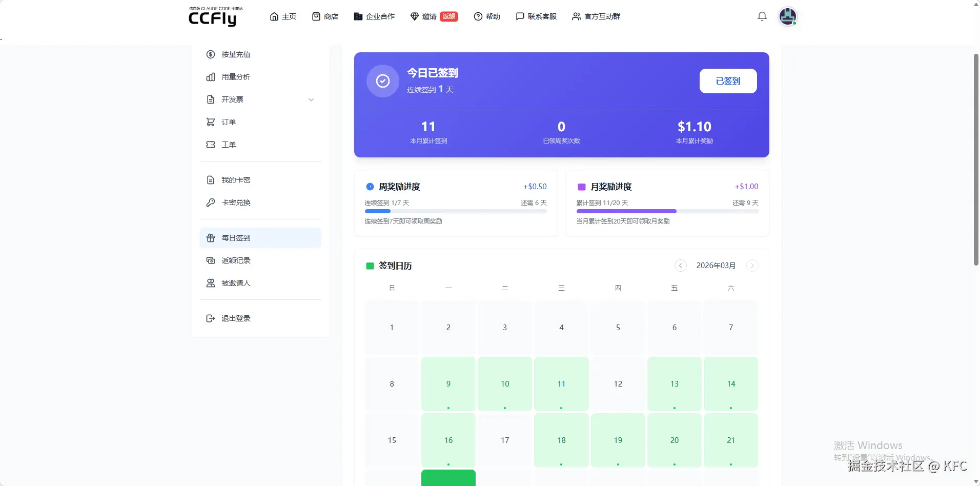Click the page vertical scrollbar

click(976, 159)
